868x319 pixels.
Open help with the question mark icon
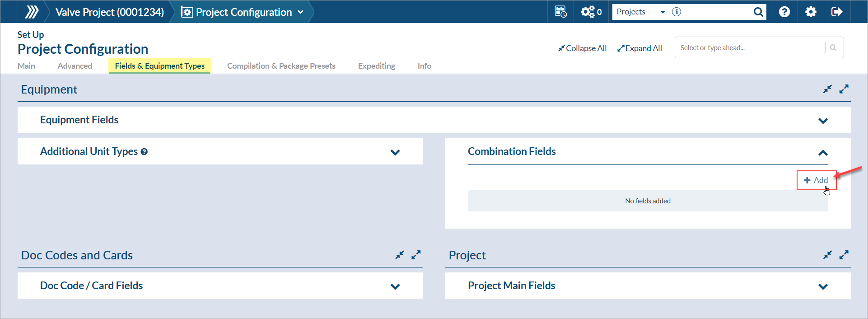(x=784, y=12)
